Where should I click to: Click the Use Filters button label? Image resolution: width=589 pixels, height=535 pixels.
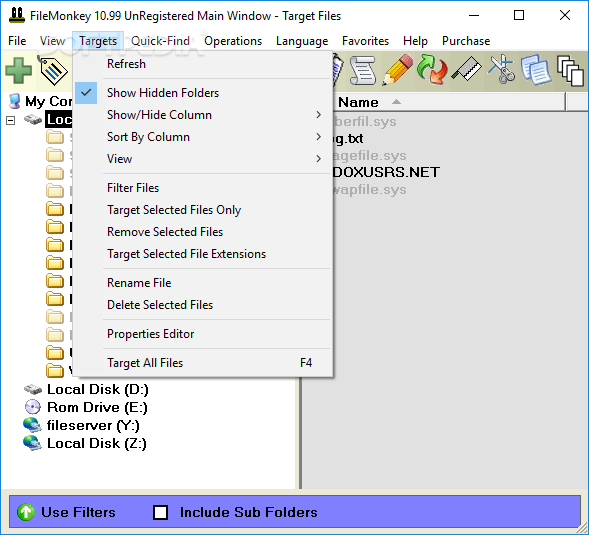[x=79, y=512]
